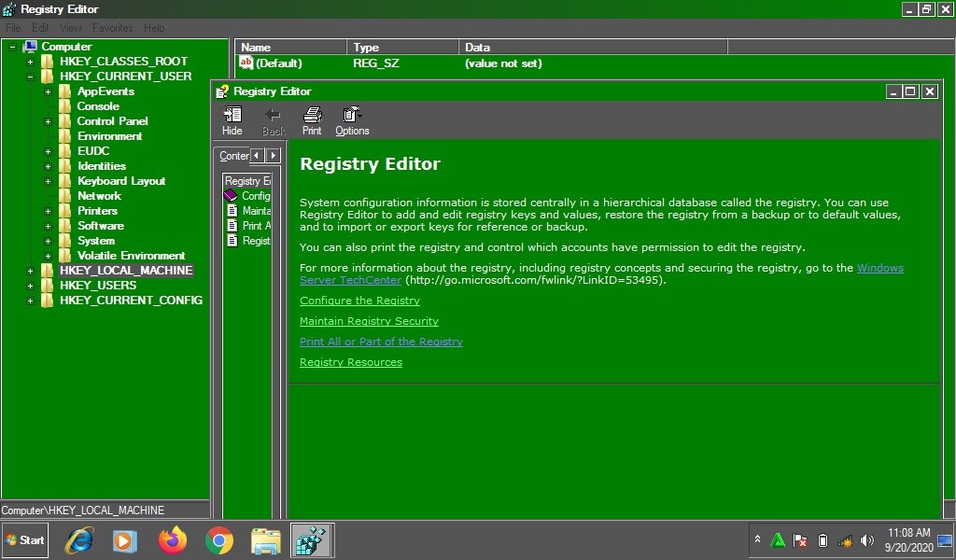956x560 pixels.
Task: Click the Print icon in help toolbar
Action: [312, 119]
